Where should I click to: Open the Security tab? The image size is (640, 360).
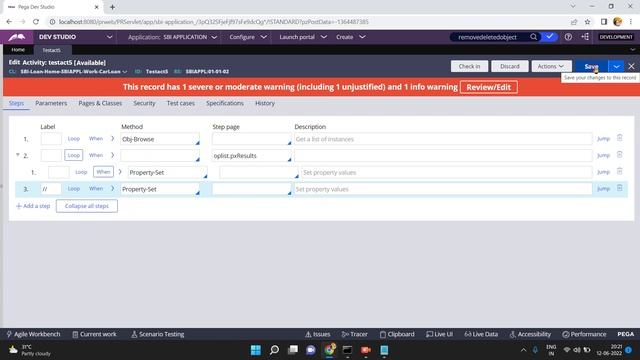point(144,103)
